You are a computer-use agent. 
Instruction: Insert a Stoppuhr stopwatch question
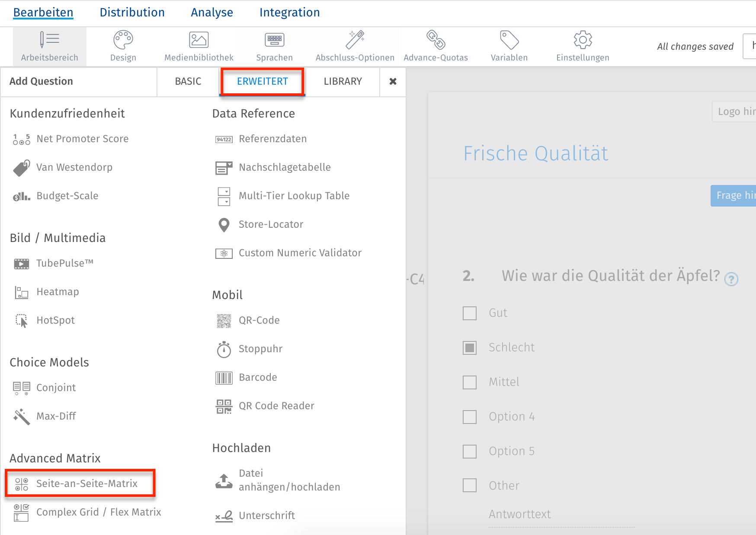point(260,349)
